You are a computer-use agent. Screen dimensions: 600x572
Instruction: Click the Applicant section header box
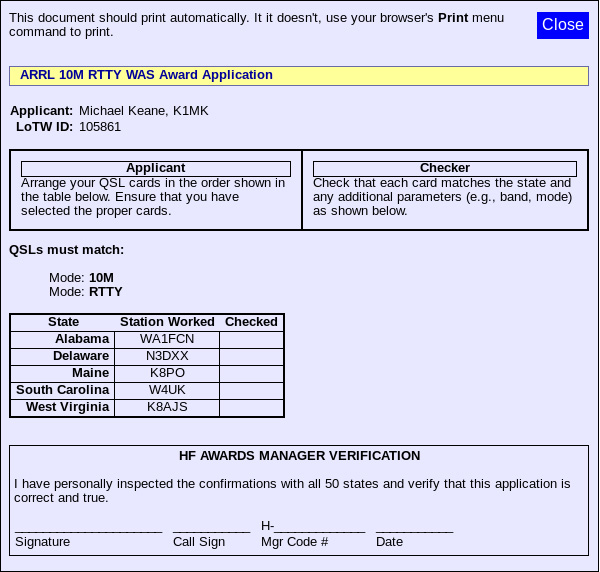pos(155,168)
